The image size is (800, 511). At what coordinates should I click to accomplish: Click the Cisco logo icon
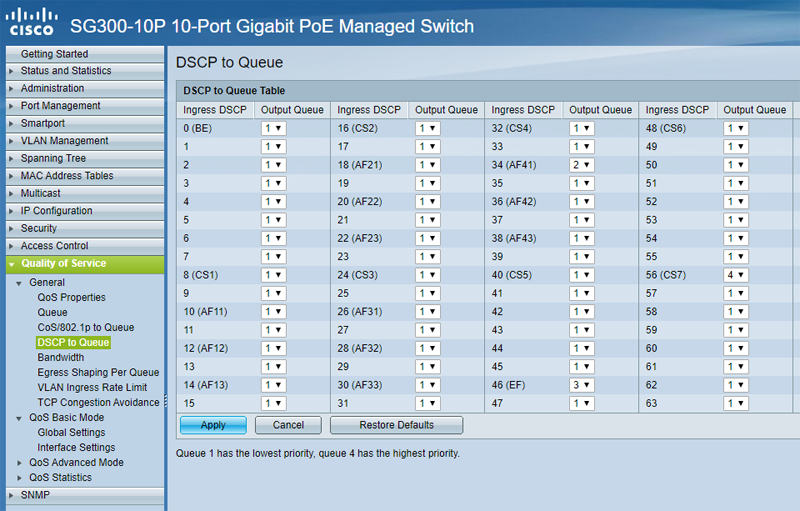click(31, 22)
